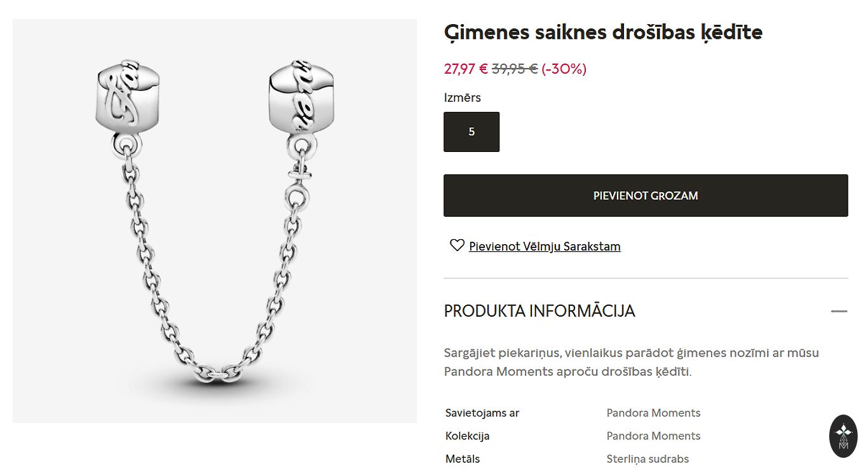The width and height of the screenshot is (868, 468).
Task: Click the Izmērs size label
Action: click(x=463, y=97)
